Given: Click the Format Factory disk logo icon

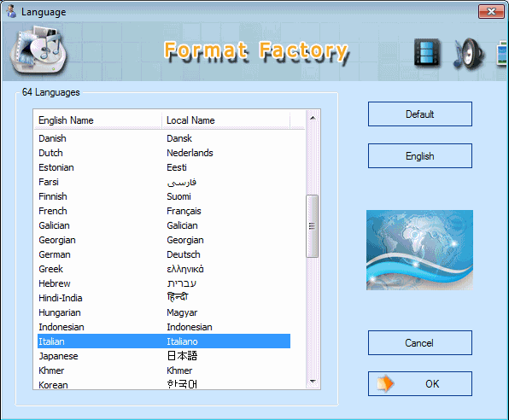Looking at the screenshot, I should [38, 50].
